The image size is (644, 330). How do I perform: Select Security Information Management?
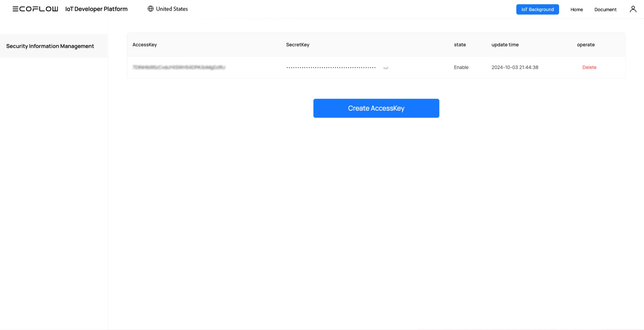[x=54, y=46]
